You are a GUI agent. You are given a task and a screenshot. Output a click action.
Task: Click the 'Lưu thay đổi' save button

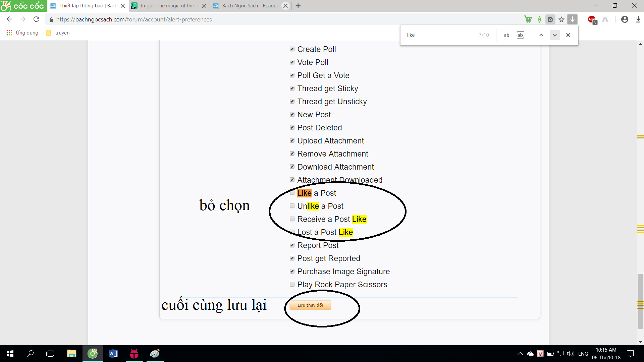point(310,305)
